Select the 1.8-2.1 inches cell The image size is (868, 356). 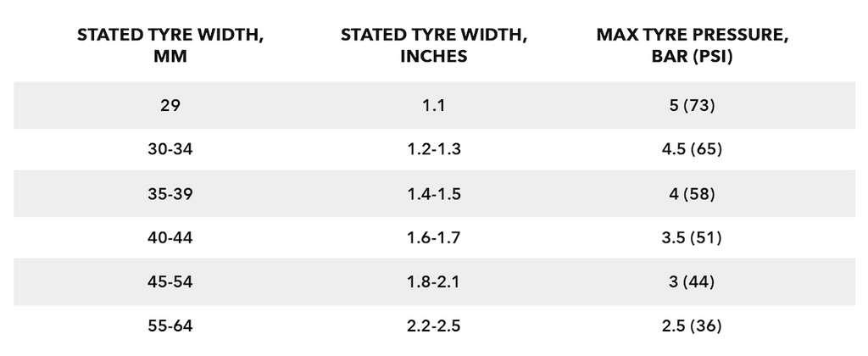point(434,281)
